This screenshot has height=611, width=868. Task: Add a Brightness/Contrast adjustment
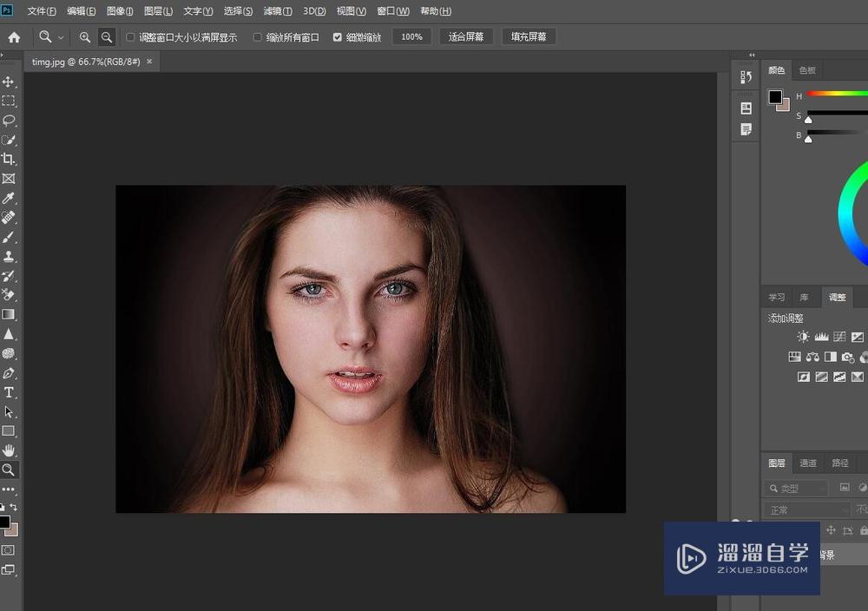803,337
